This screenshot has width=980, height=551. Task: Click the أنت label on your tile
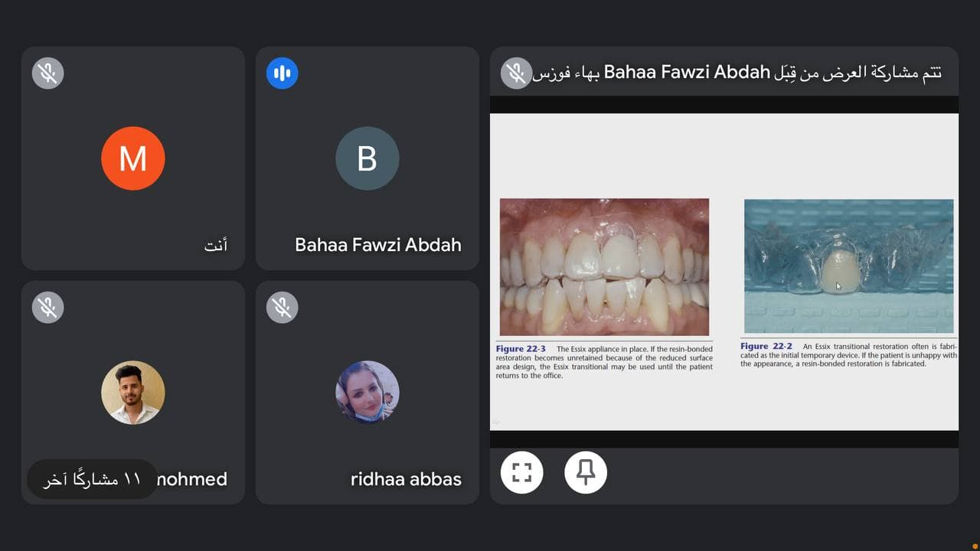point(215,246)
